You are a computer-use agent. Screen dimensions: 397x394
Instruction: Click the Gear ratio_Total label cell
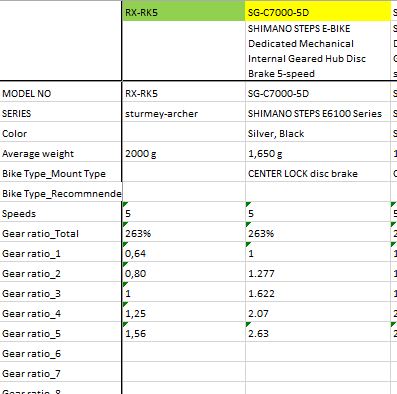pyautogui.click(x=61, y=233)
